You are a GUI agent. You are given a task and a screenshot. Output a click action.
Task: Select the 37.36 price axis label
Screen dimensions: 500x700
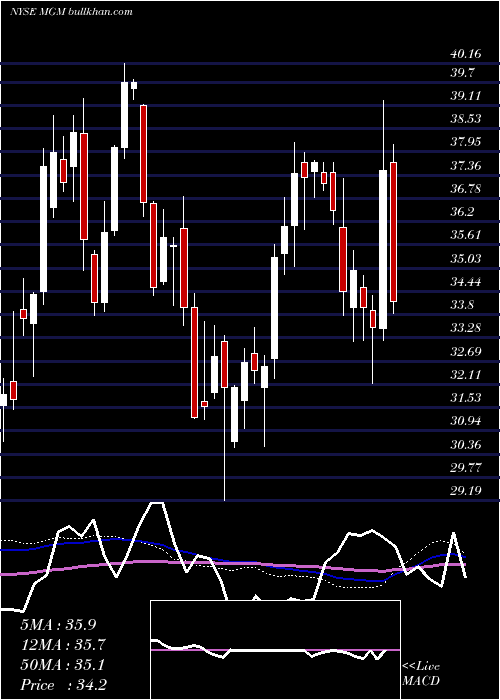466,166
